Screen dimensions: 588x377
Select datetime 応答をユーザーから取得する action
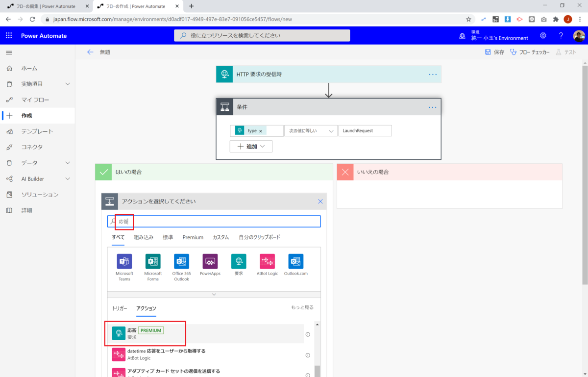pyautogui.click(x=206, y=354)
